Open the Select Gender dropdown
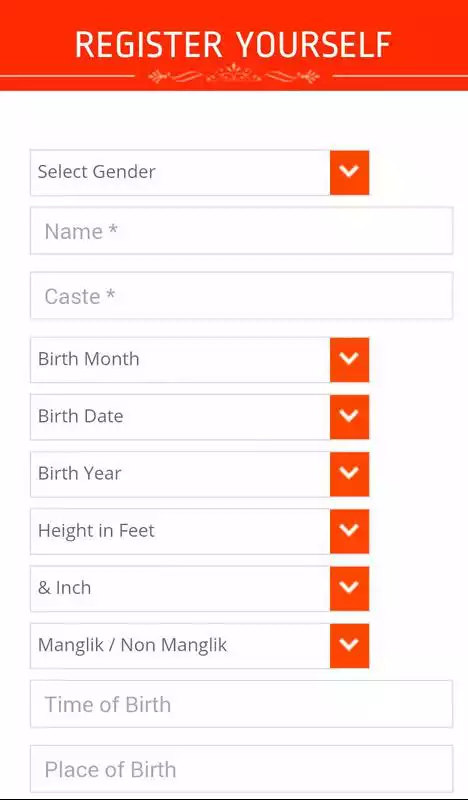The height and width of the screenshot is (800, 468). (200, 172)
